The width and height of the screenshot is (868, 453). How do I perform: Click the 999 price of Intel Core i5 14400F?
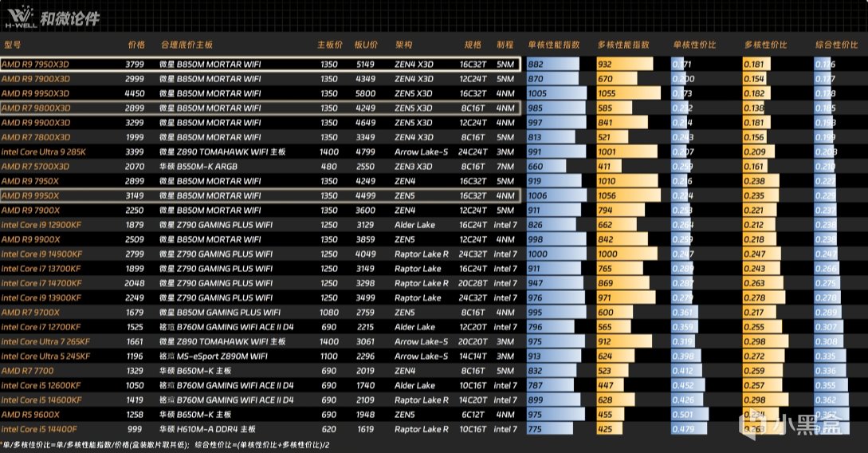pos(135,429)
